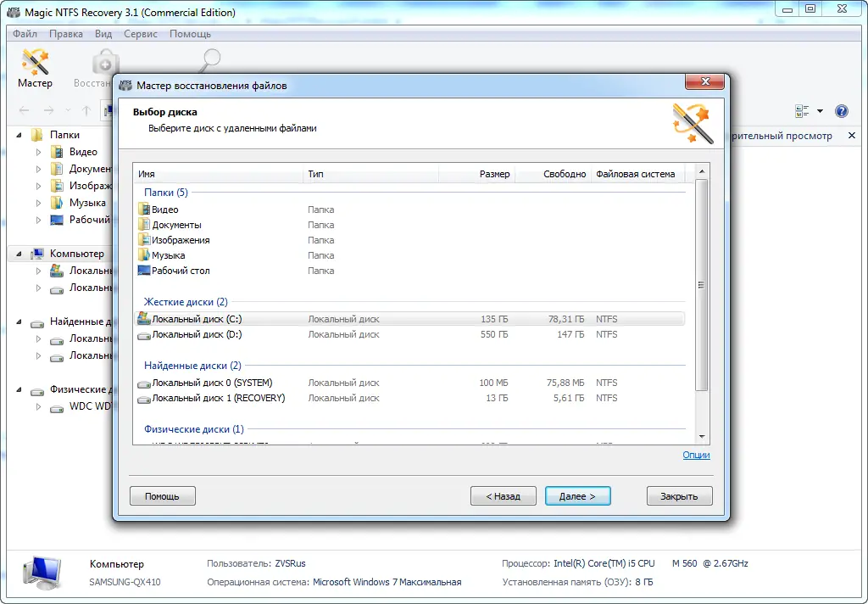Select the Видео folder icon in the wizard list
868x604 pixels.
pos(144,210)
